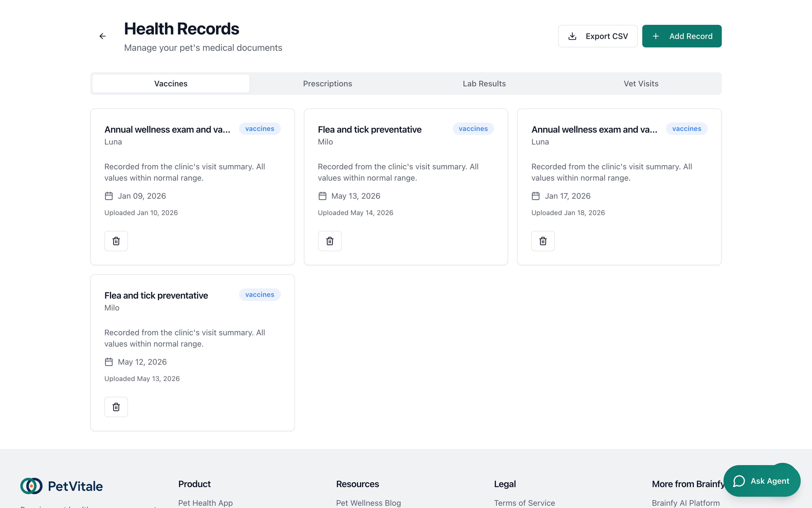Image resolution: width=812 pixels, height=508 pixels.
Task: Visit the Brainfy AI Platform link
Action: 685,503
